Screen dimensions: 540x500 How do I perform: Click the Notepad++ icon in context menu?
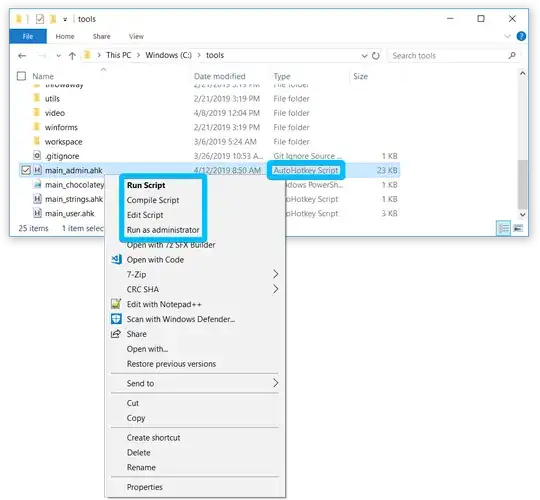click(116, 304)
